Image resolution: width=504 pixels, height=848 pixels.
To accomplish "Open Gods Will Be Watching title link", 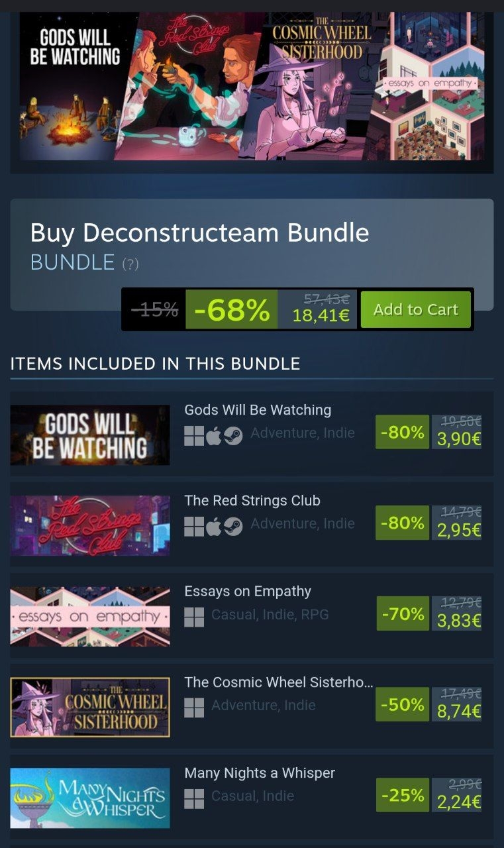I will pos(258,409).
